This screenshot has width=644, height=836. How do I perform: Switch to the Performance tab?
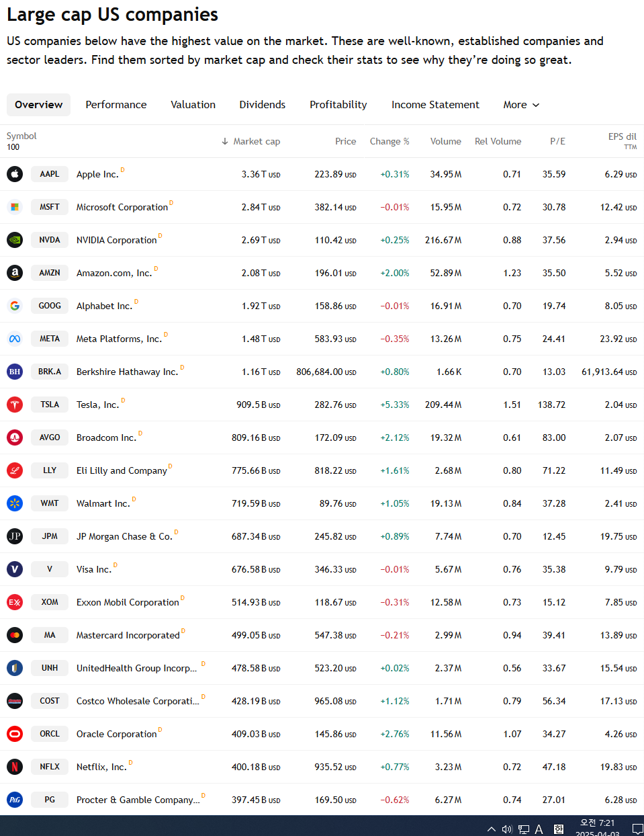[x=116, y=105]
